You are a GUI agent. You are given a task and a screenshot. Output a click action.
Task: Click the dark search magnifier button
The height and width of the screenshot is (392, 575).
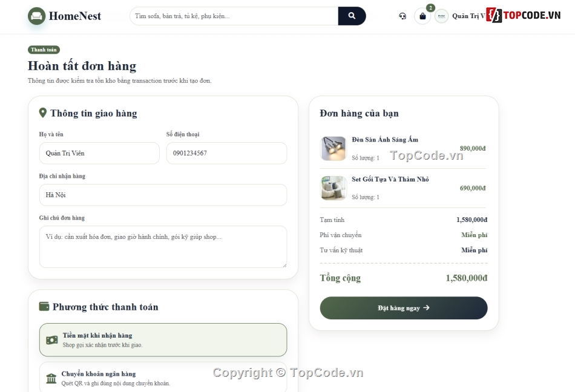coord(352,16)
